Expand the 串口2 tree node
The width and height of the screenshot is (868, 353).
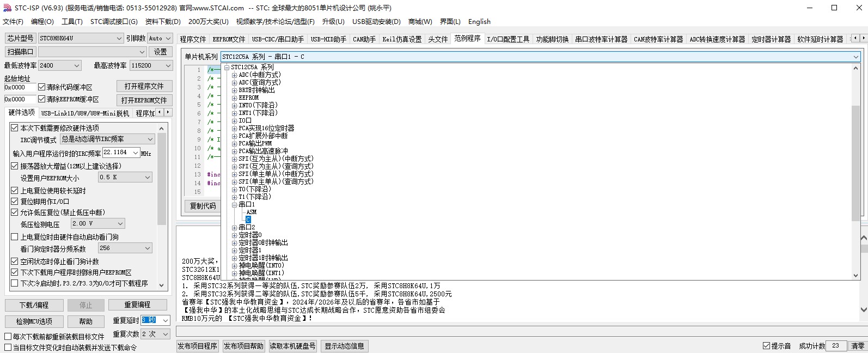[x=234, y=228]
